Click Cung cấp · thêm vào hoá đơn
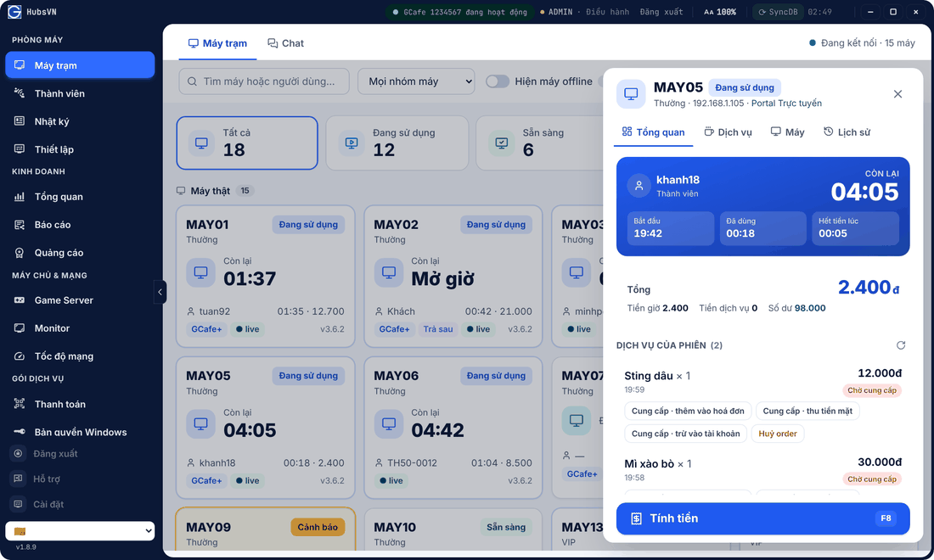This screenshot has height=560, width=934. coord(688,412)
